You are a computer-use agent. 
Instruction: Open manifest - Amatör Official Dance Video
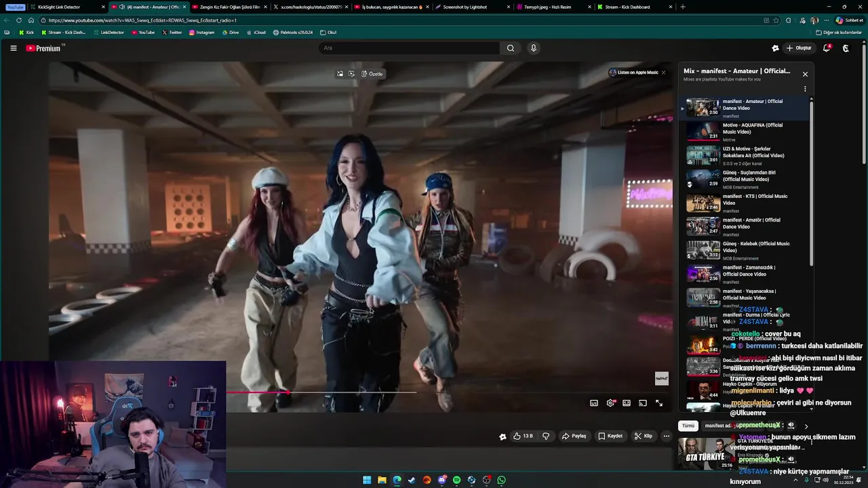coord(745,226)
